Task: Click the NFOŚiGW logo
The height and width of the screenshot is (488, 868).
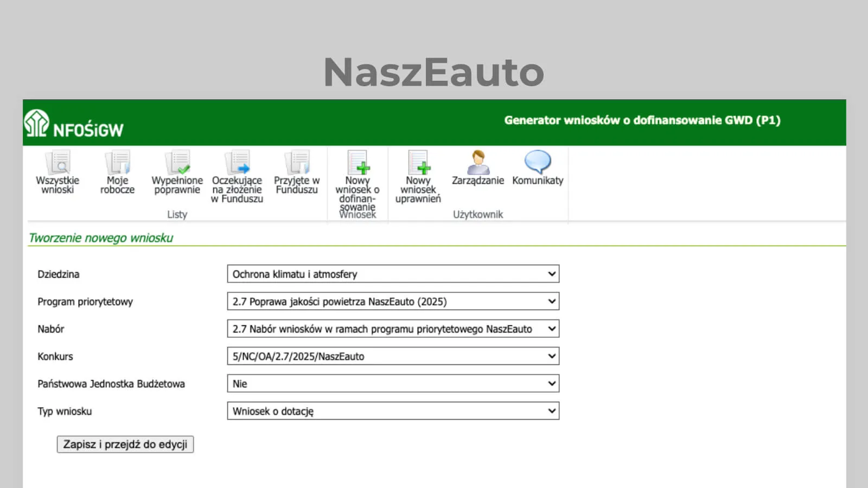Action: 74,124
